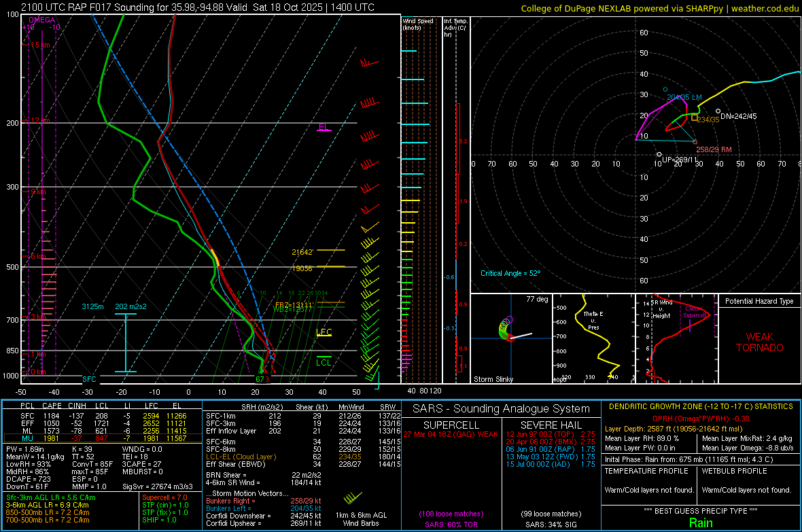Image resolution: width=802 pixels, height=532 pixels.
Task: Click the 'STP (cin) = 1.0' value
Action: pyautogui.click(x=165, y=505)
